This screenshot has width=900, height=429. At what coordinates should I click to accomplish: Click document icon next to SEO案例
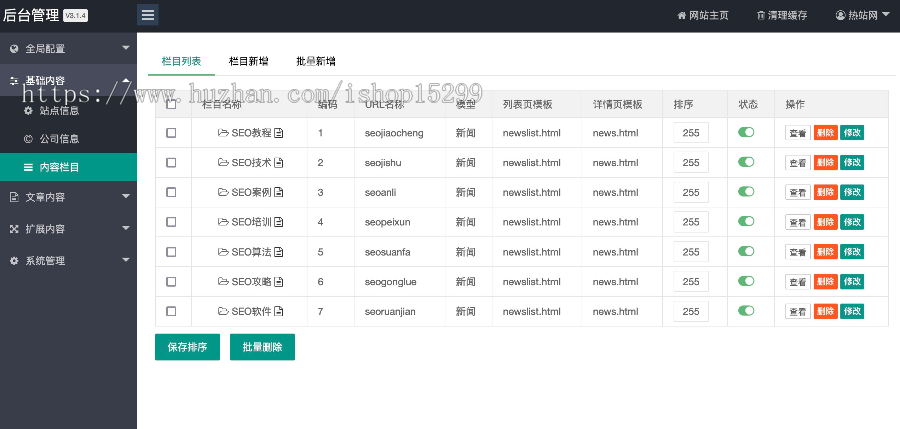[279, 192]
